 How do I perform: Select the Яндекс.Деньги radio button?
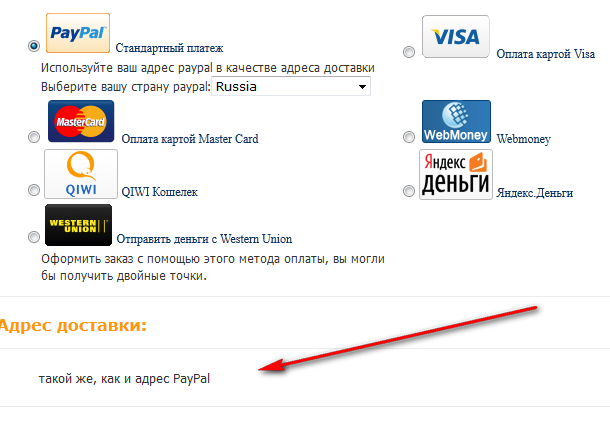coord(408,191)
